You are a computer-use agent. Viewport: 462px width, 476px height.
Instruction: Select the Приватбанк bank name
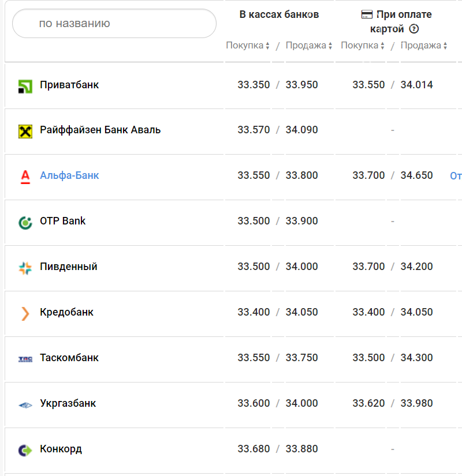(69, 85)
